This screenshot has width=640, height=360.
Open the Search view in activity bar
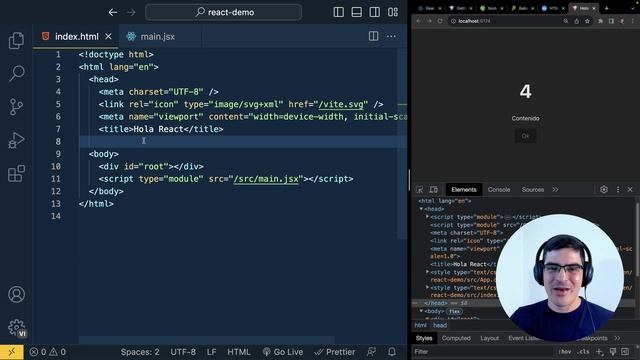click(16, 73)
